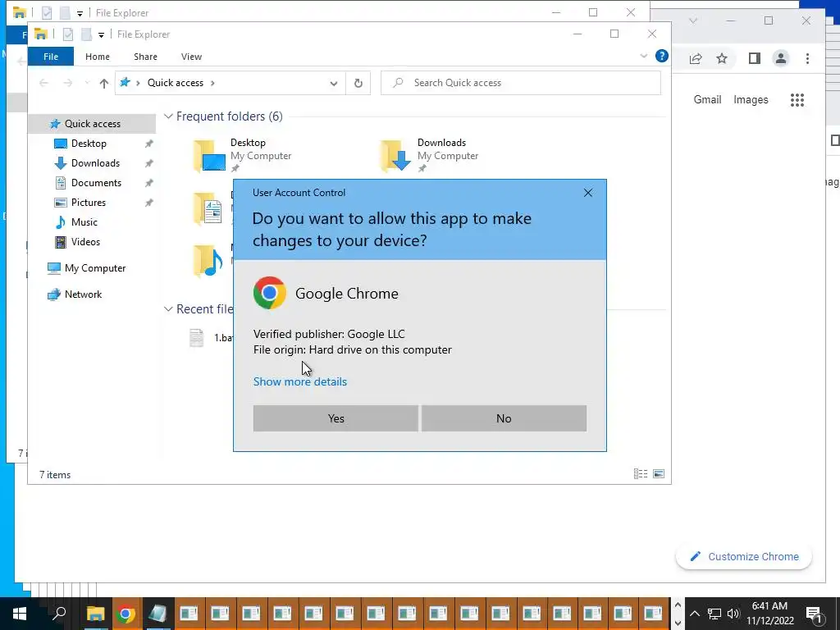Select Quick access in navigation pane
This screenshot has width=840, height=630.
click(x=92, y=124)
